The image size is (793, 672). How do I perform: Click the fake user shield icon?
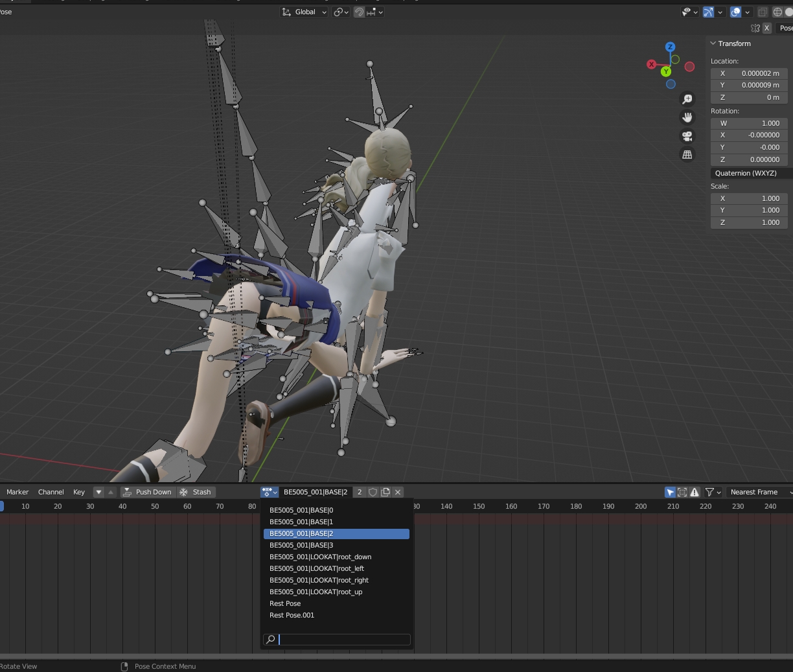pyautogui.click(x=373, y=492)
